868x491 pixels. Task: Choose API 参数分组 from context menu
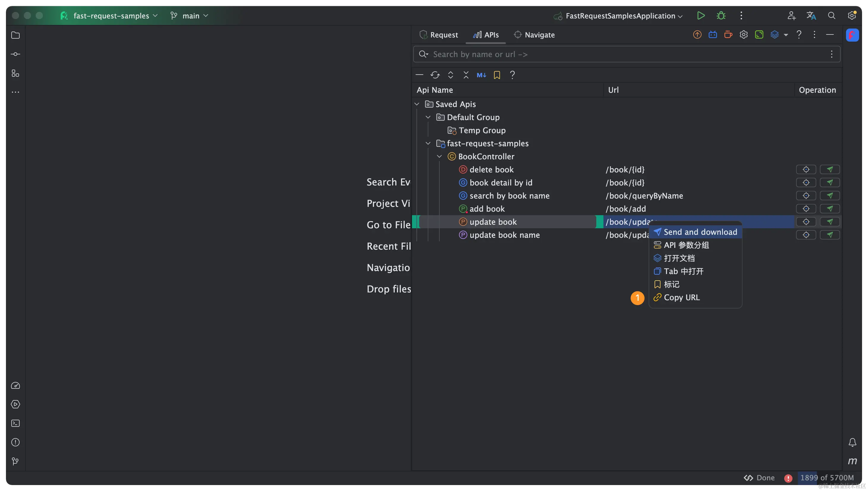(x=695, y=245)
